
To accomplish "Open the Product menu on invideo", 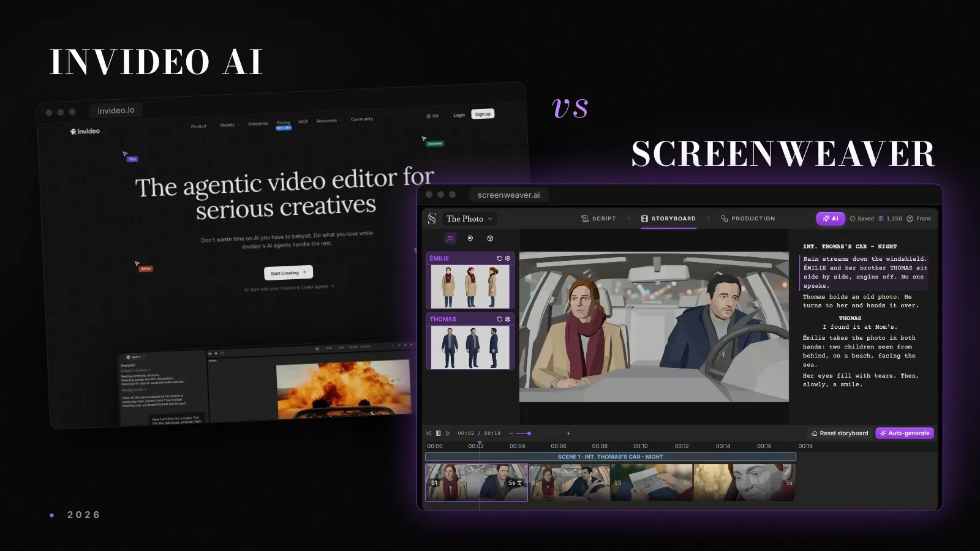I will 201,126.
